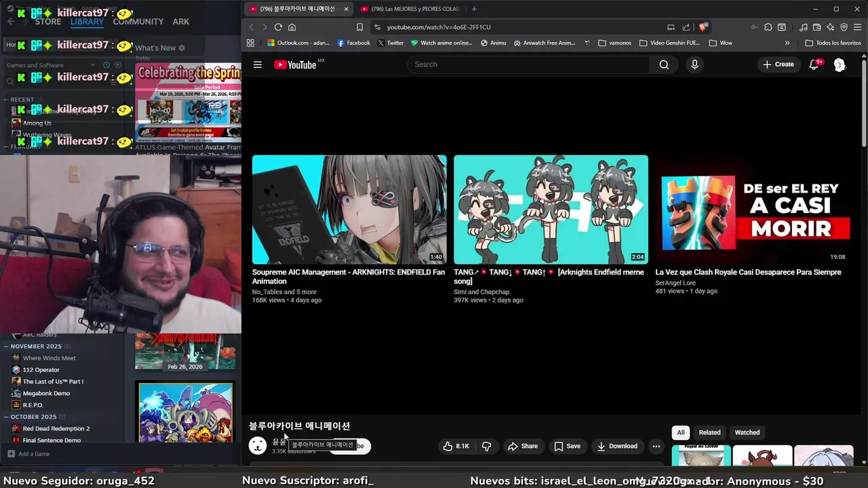Go to the browser home page
The height and width of the screenshot is (488, 868).
292,27
